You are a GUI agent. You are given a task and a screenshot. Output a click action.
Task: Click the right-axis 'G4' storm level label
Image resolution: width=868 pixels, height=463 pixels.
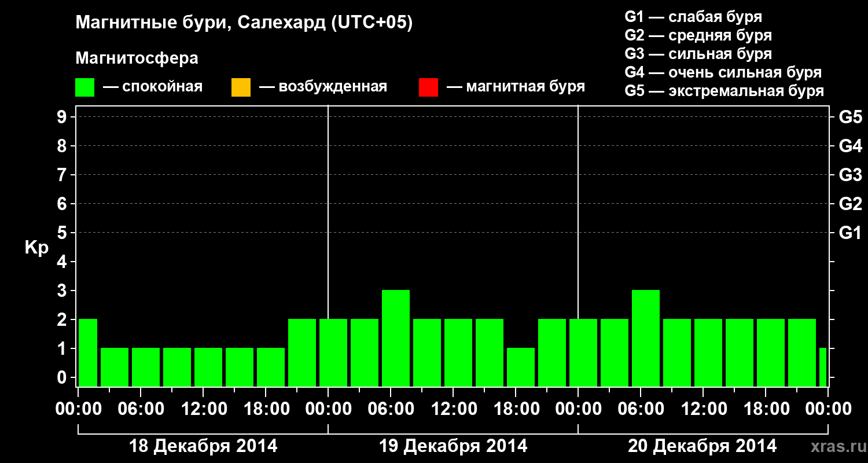[x=851, y=146]
